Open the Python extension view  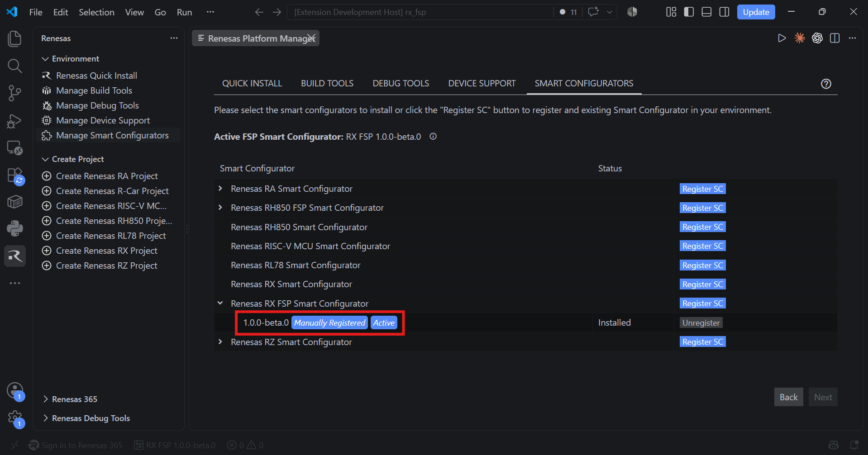(x=14, y=228)
